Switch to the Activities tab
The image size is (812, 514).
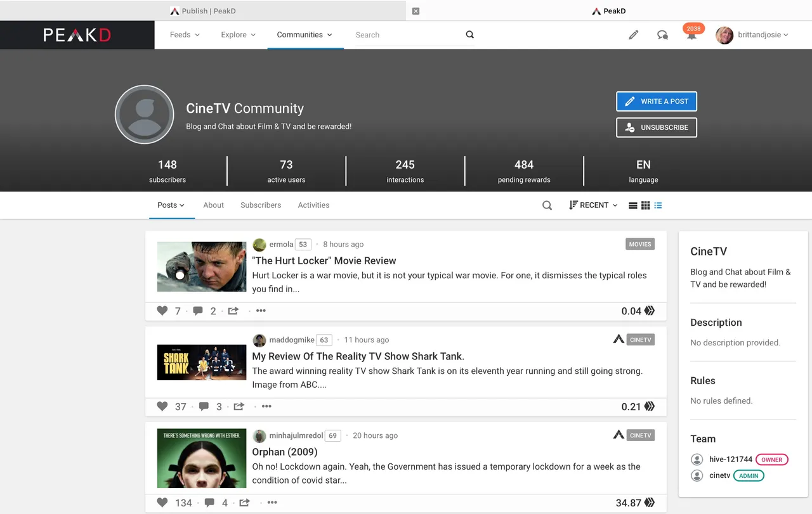click(x=314, y=205)
